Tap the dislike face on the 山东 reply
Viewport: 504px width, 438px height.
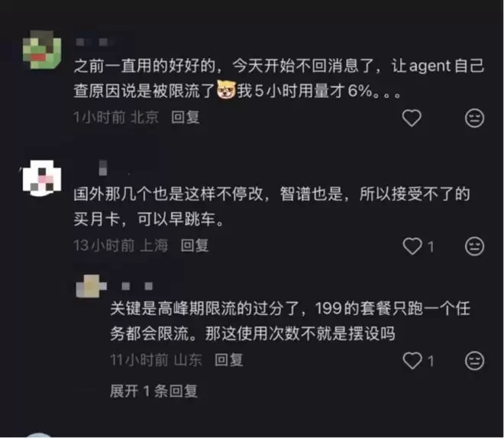click(x=474, y=361)
